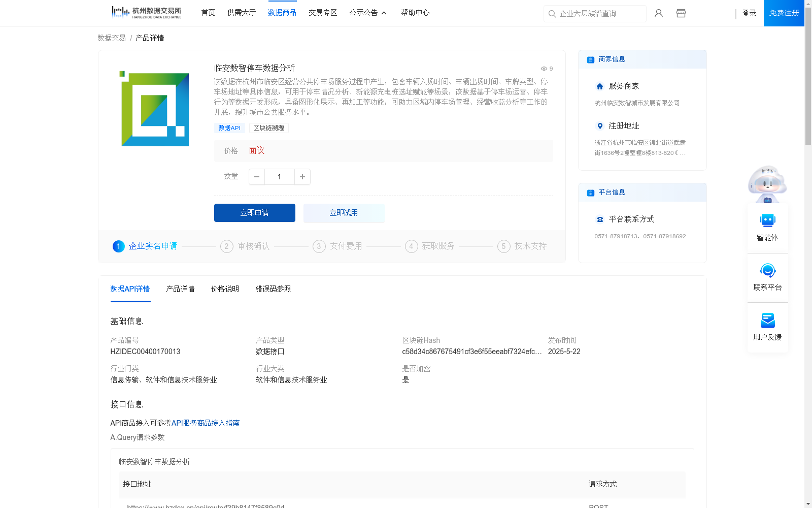The image size is (812, 508).
Task: Click the 商家信息 panel icon
Action: tap(591, 59)
